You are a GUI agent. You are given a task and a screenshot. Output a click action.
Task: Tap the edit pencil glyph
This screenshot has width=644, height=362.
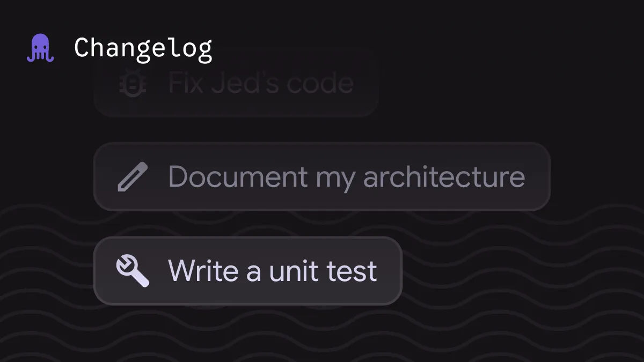[x=132, y=178]
